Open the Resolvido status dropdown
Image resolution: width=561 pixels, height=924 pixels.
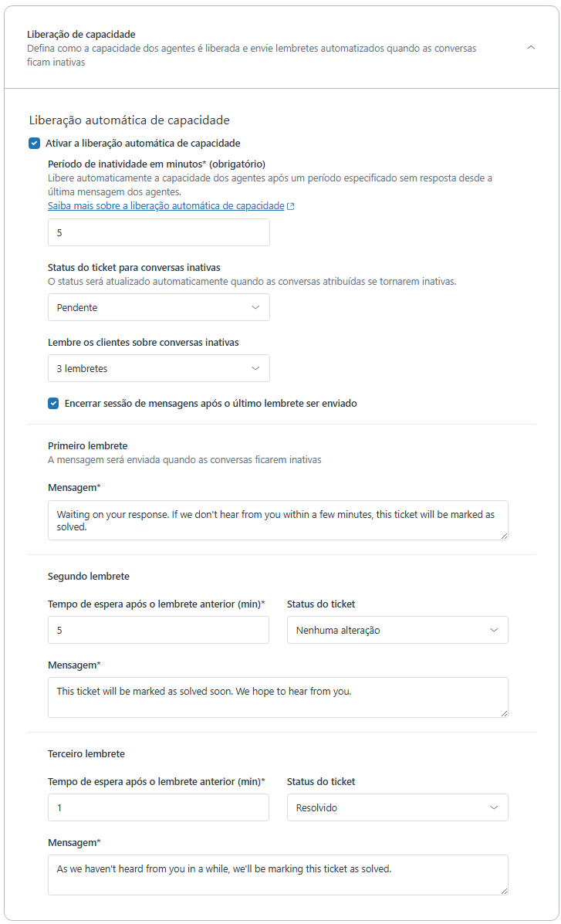397,807
